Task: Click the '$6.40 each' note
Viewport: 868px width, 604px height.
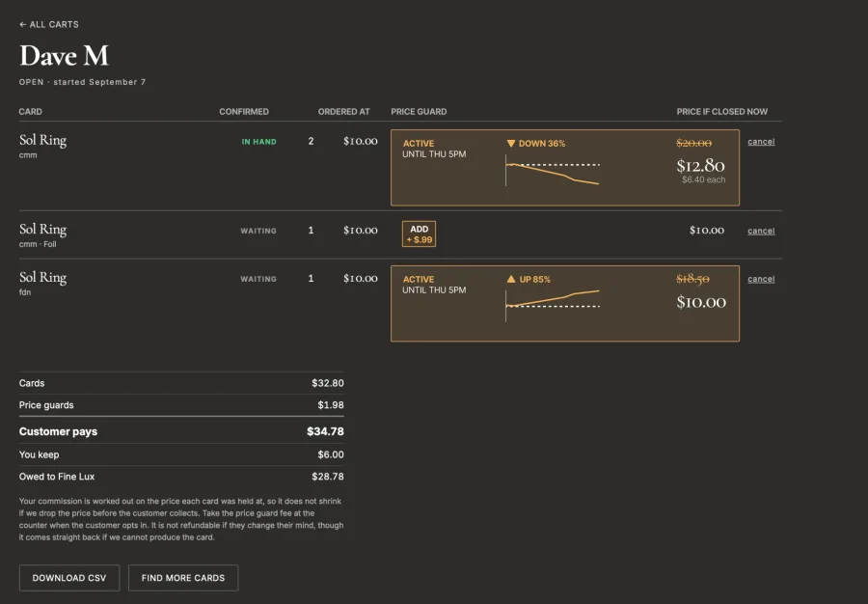Action: (704, 179)
